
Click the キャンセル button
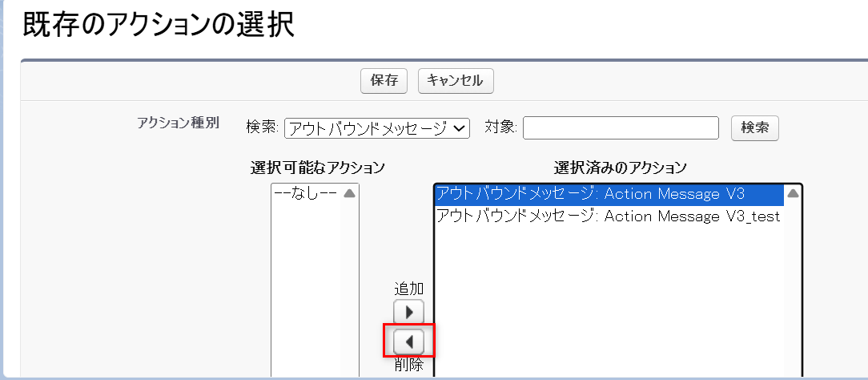[x=456, y=80]
